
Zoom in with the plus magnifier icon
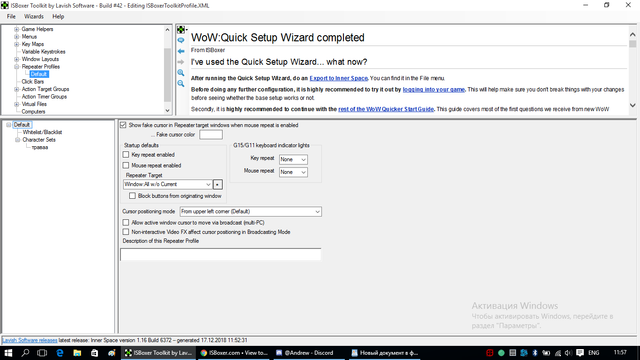(181, 73)
